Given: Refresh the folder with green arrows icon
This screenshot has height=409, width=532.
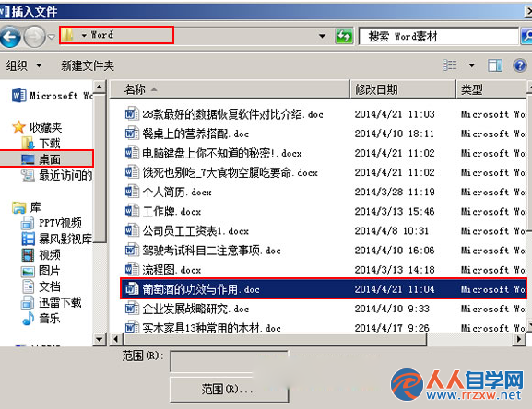Looking at the screenshot, I should pyautogui.click(x=344, y=36).
